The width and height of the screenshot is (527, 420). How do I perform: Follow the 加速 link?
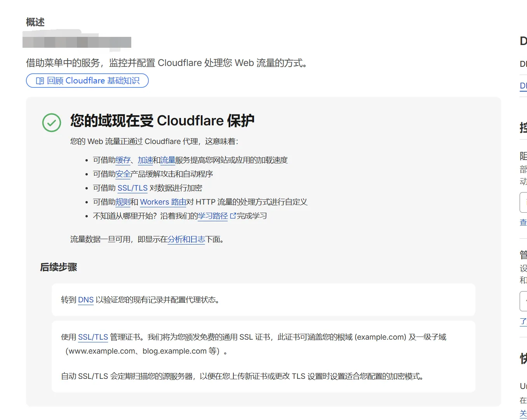(145, 160)
